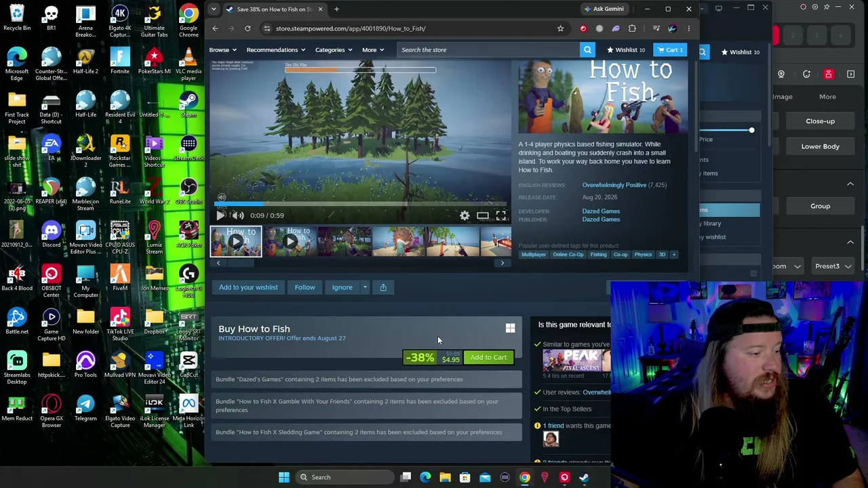The width and height of the screenshot is (868, 488).
Task: Open the Recycle Bin desktop icon
Action: pyautogui.click(x=17, y=18)
